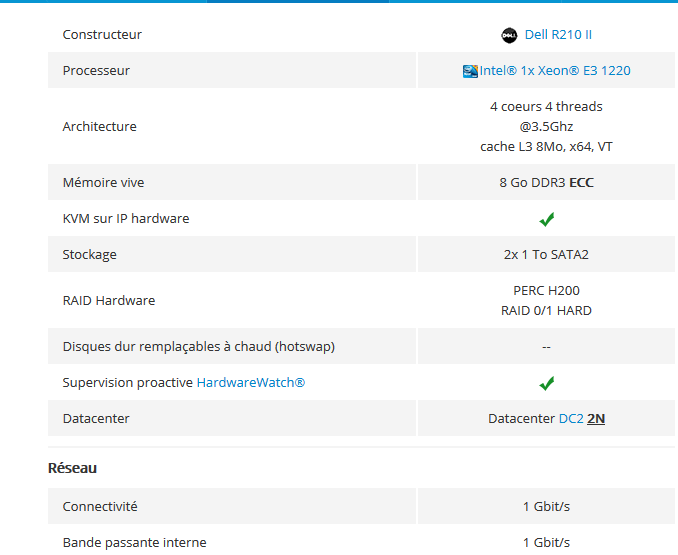Click the '--' hotswap value
Viewport: 678px width, 555px height.
point(546,347)
